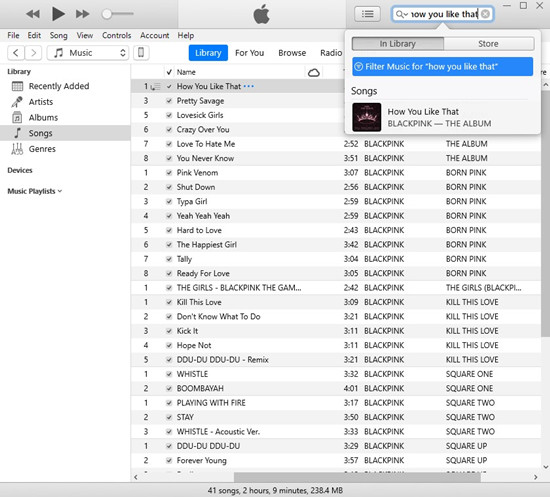Click the Apple logo in the display

[262, 14]
